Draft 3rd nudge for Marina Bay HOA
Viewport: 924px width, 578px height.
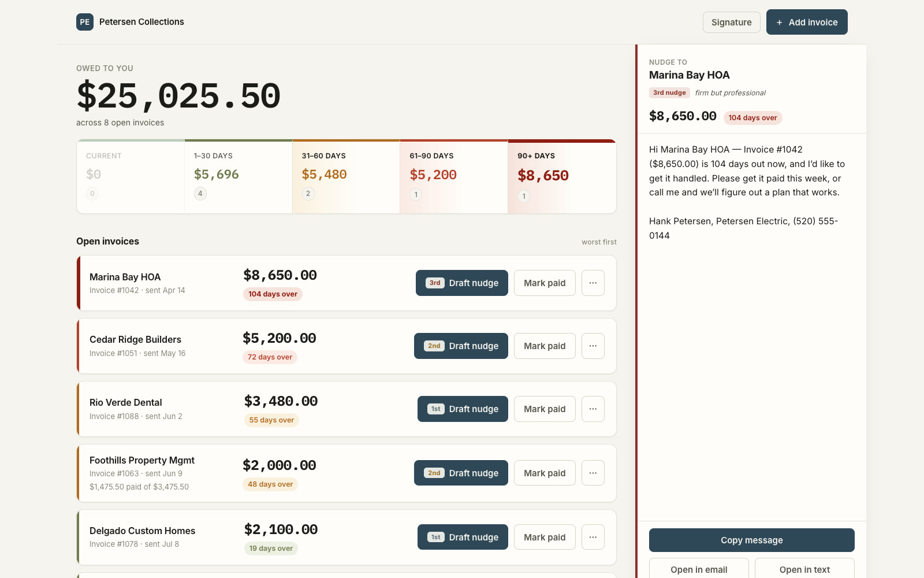462,283
